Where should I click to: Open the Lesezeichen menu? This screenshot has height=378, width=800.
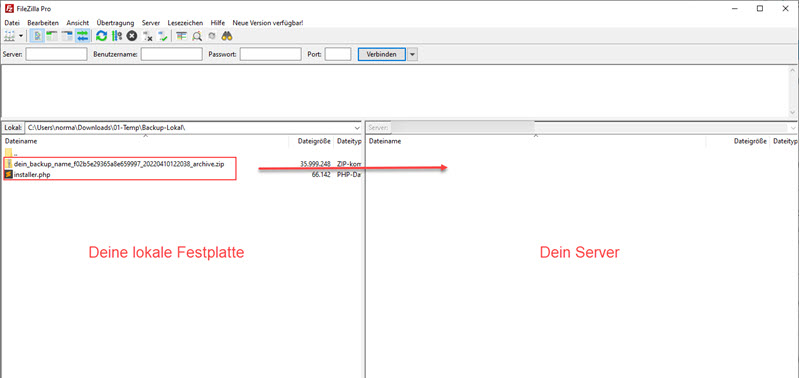point(185,23)
